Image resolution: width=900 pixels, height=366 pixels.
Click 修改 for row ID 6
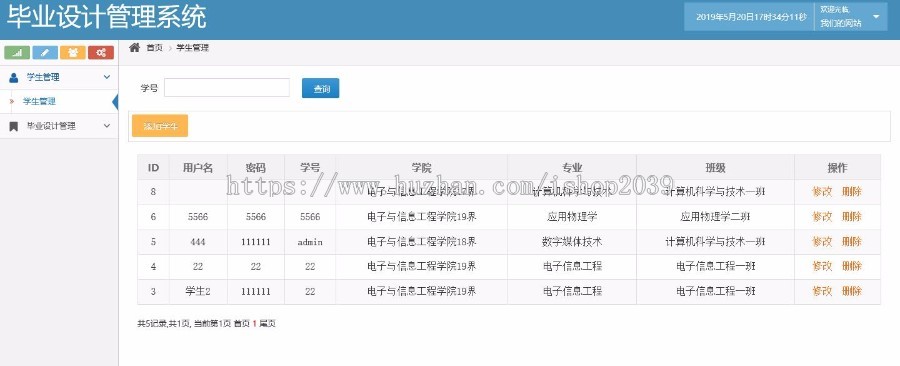click(x=822, y=217)
